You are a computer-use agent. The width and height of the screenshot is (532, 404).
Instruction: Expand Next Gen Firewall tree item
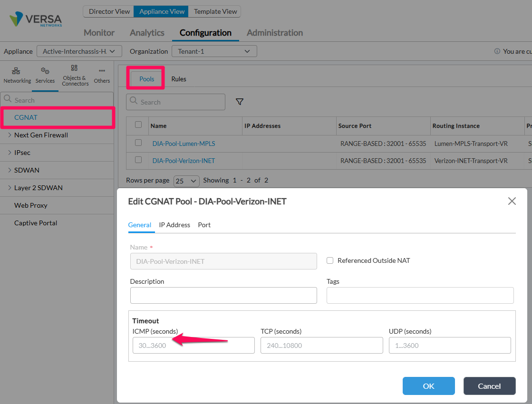[x=10, y=135]
